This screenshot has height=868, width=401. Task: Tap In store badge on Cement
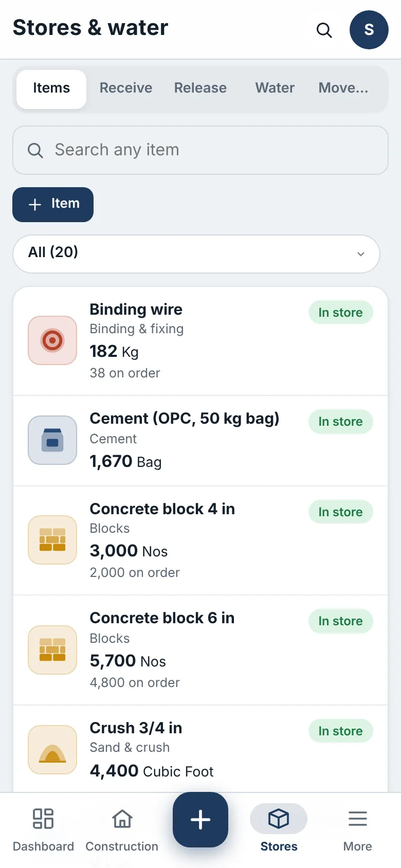(341, 422)
